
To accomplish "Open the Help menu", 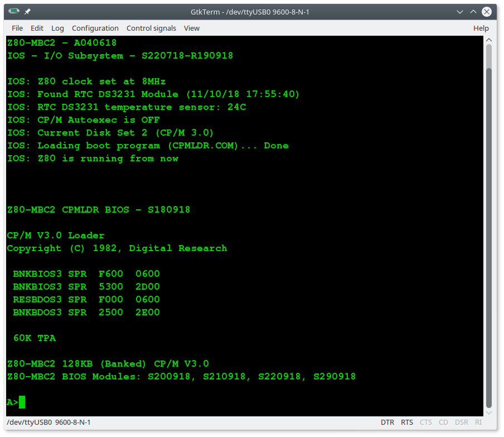I will (x=481, y=28).
